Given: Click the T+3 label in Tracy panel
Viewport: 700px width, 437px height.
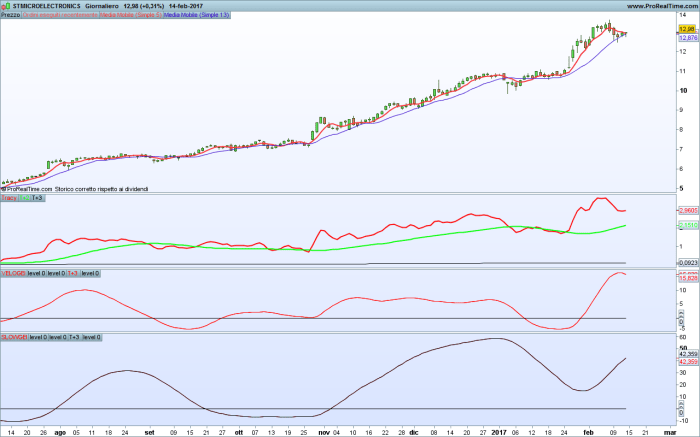Looking at the screenshot, I should coord(37,198).
